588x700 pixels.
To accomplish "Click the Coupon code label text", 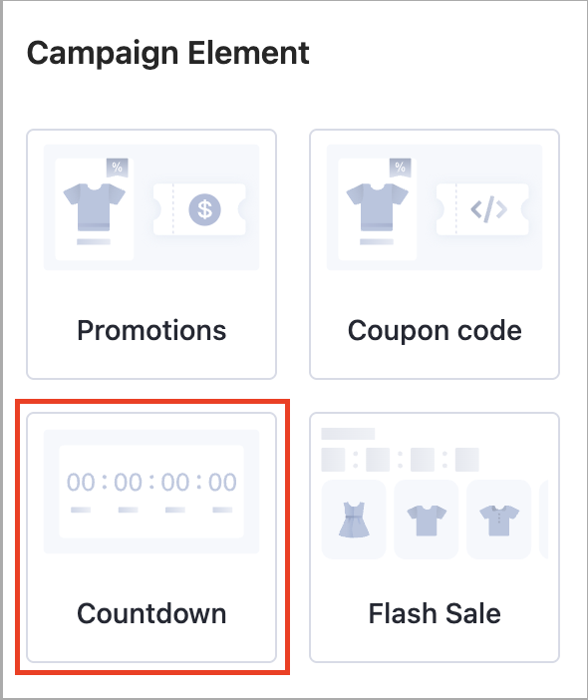I will [435, 331].
